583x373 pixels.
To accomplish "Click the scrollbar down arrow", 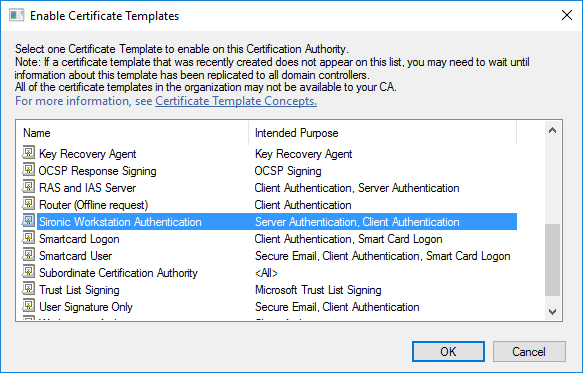I will [553, 312].
